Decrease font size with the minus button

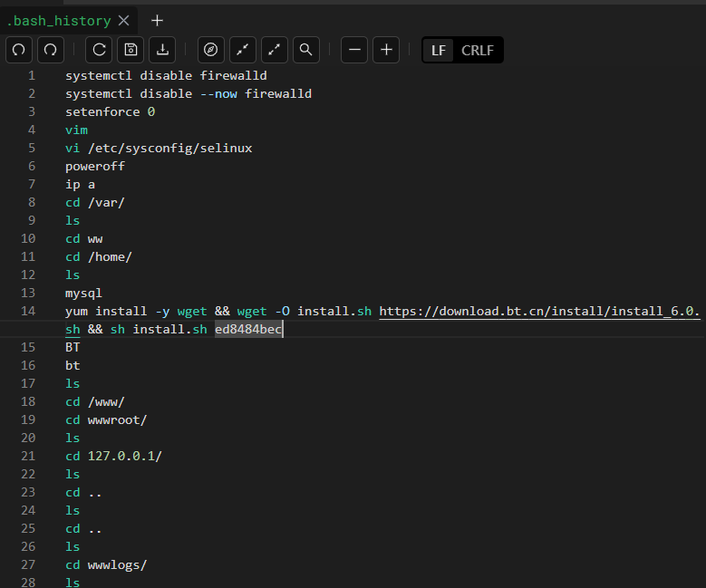click(x=354, y=50)
